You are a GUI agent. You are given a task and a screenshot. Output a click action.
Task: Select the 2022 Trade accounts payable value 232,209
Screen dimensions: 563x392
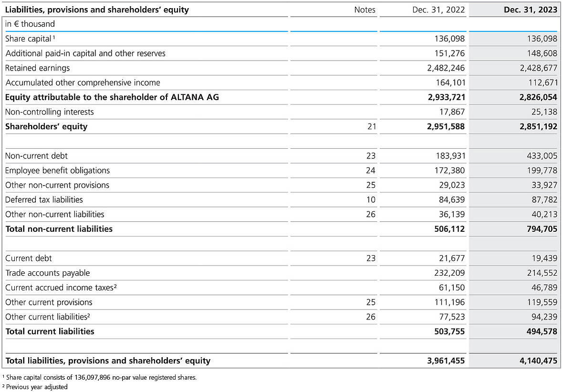tap(447, 273)
